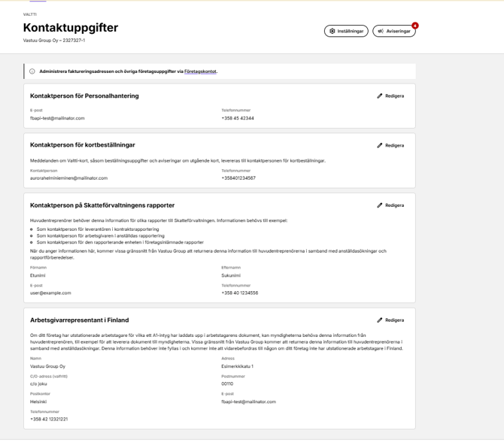Click the user@example.com email value
The width and height of the screenshot is (504, 443).
click(50, 293)
